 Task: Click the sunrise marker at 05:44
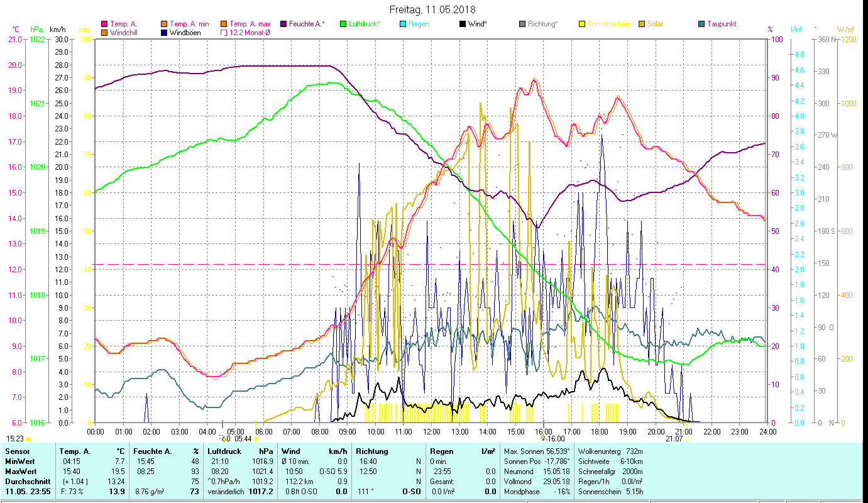(255, 439)
